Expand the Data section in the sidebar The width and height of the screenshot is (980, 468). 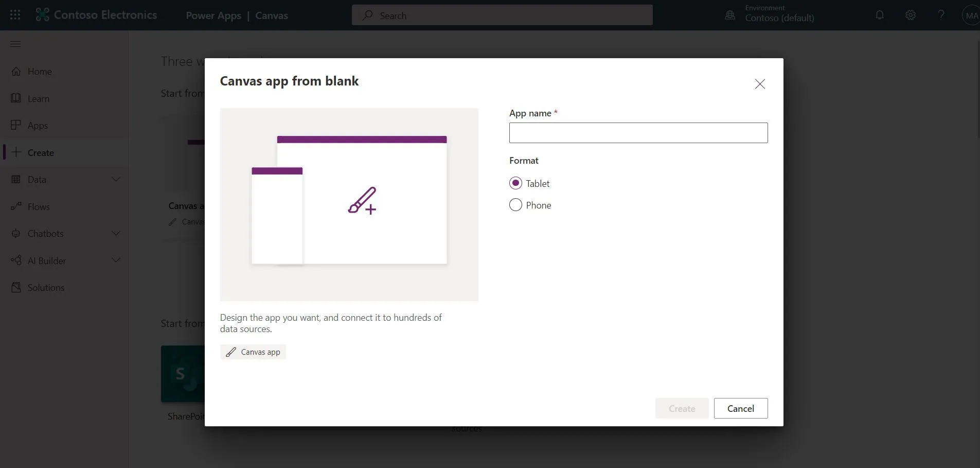coord(116,179)
